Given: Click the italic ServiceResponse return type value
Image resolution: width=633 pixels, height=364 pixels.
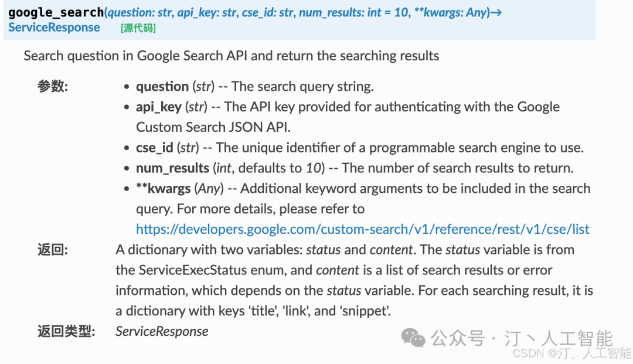Looking at the screenshot, I should [162, 332].
